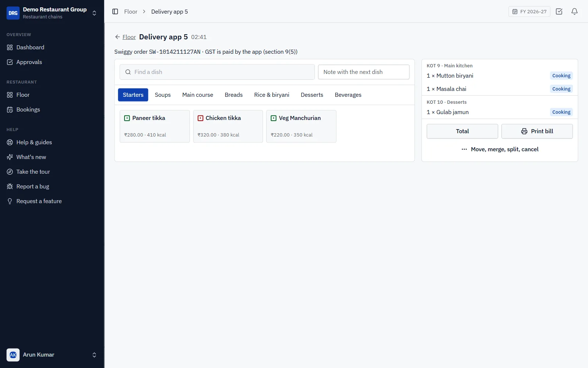
Task: Click the AK user avatar
Action: pyautogui.click(x=13, y=355)
